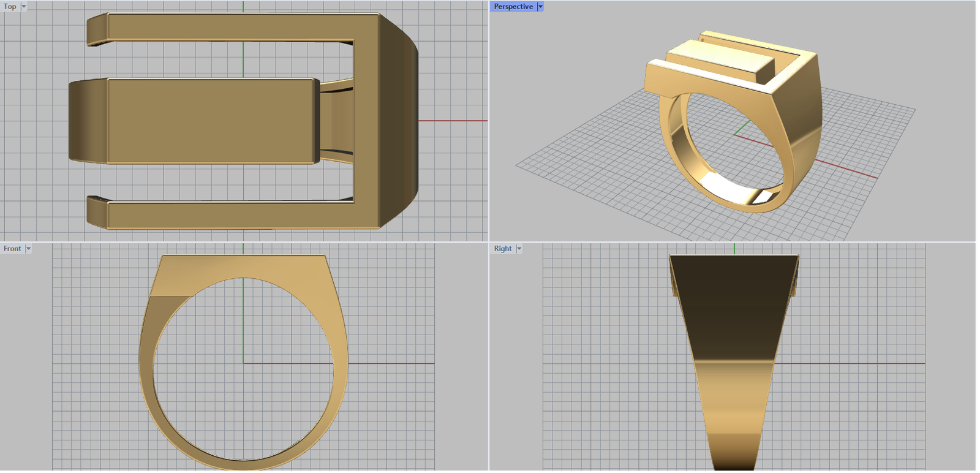This screenshot has height=473, width=980.
Task: Select the Front viewport title label
Action: point(12,249)
